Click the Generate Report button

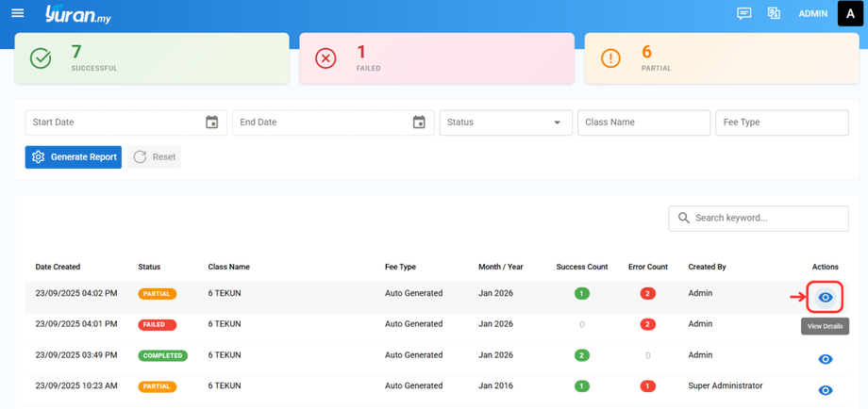click(x=74, y=157)
